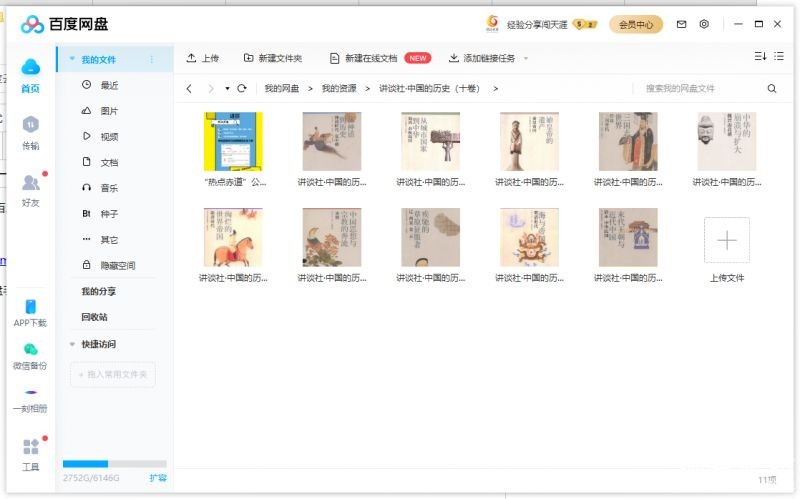Image resolution: width=800 pixels, height=499 pixels.
Task: Open the 一刻相册 album icon
Action: pyautogui.click(x=31, y=392)
